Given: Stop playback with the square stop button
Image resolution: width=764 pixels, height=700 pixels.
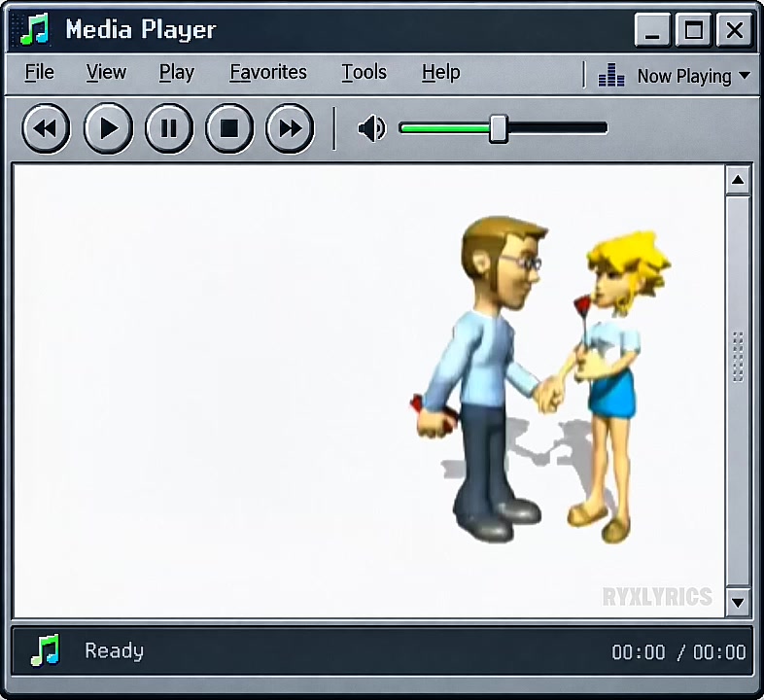Looking at the screenshot, I should (229, 128).
